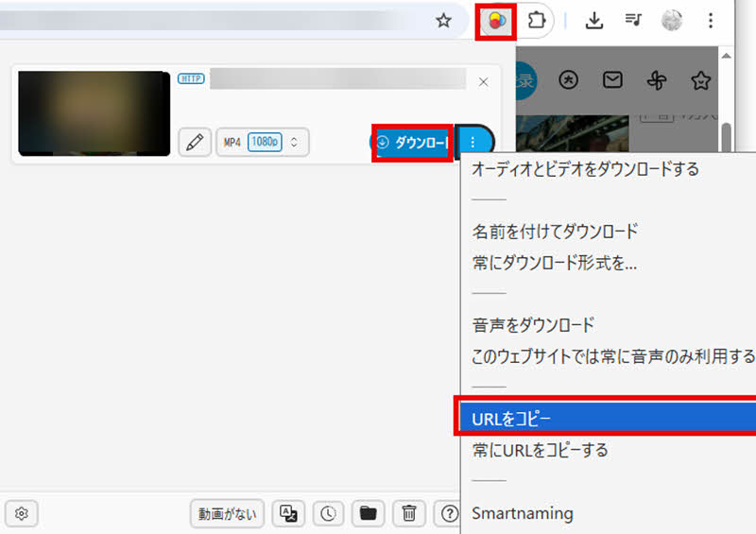
Task: Click the HTTP badge label
Action: [x=191, y=78]
